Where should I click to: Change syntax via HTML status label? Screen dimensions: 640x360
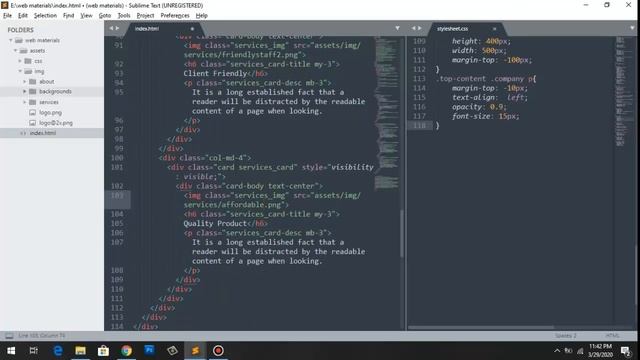tap(612, 336)
